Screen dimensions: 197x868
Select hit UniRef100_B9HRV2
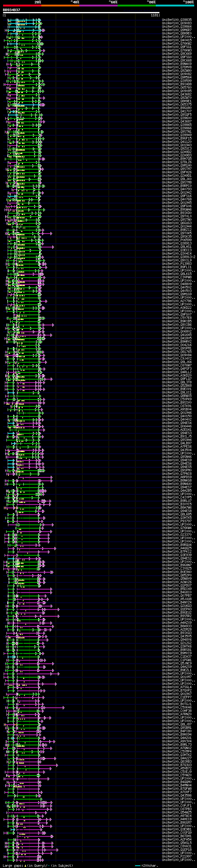pos(177,342)
